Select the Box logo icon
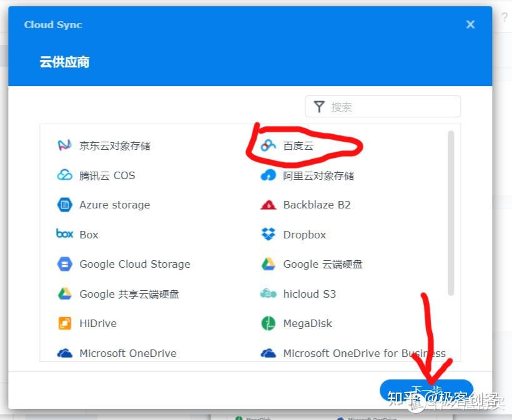The width and height of the screenshot is (512, 420). pos(65,233)
